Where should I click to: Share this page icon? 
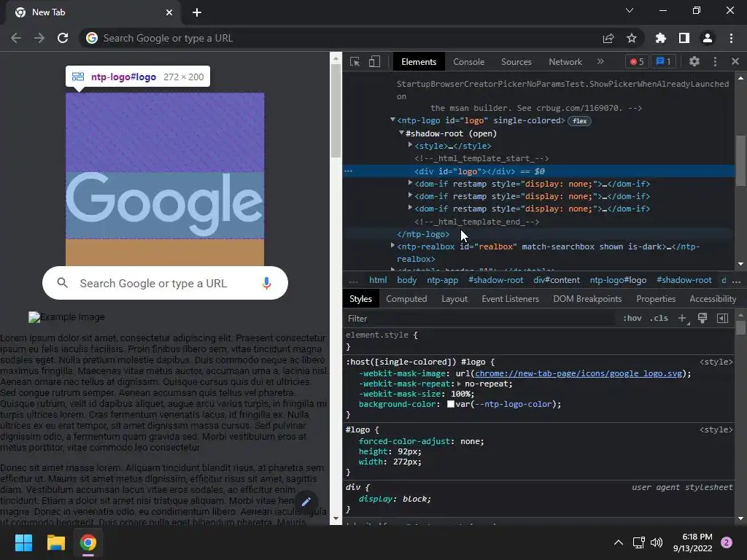click(608, 38)
